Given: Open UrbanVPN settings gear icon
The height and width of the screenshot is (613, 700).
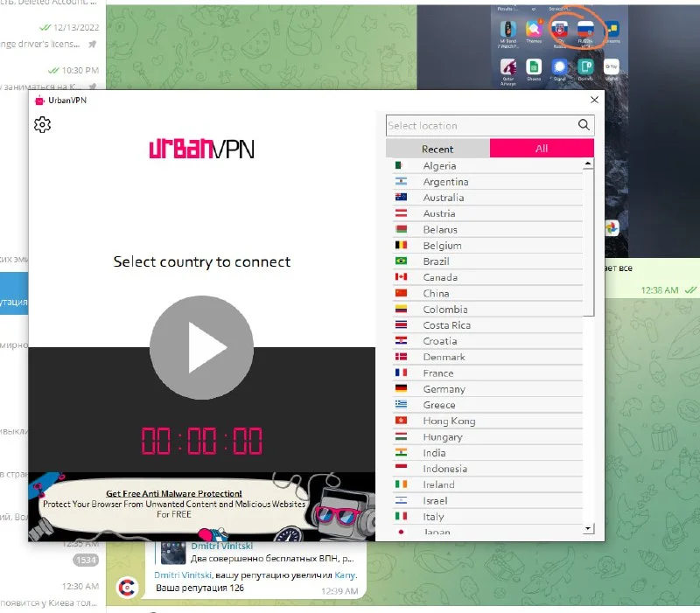Looking at the screenshot, I should (x=42, y=125).
